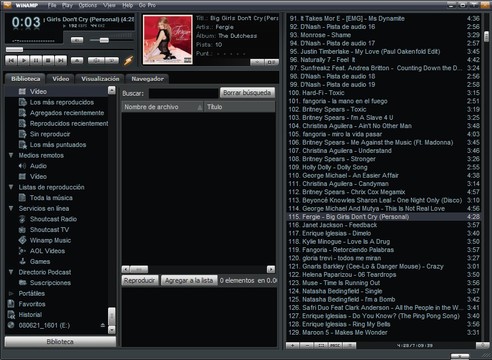492x360 pixels.
Task: Toggle the shuffle button
Action: click(x=96, y=60)
